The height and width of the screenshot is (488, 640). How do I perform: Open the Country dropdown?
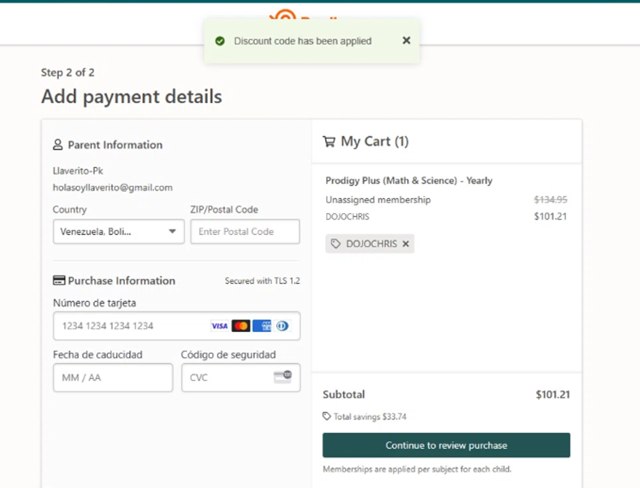coord(118,232)
